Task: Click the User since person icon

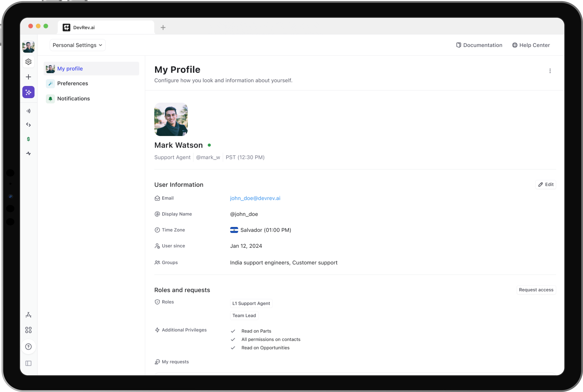Action: click(x=157, y=246)
